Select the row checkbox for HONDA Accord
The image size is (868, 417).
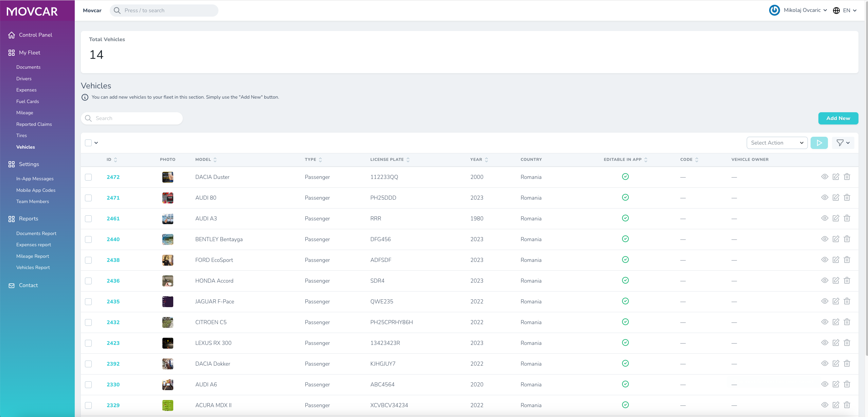88,281
